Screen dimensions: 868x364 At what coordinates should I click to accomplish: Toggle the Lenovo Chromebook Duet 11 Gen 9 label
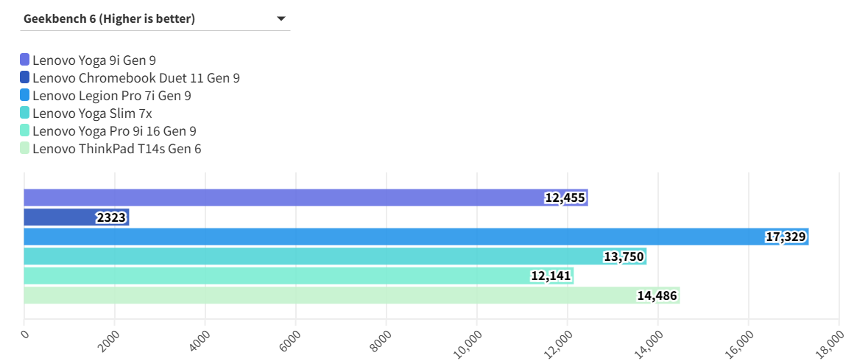[136, 78]
